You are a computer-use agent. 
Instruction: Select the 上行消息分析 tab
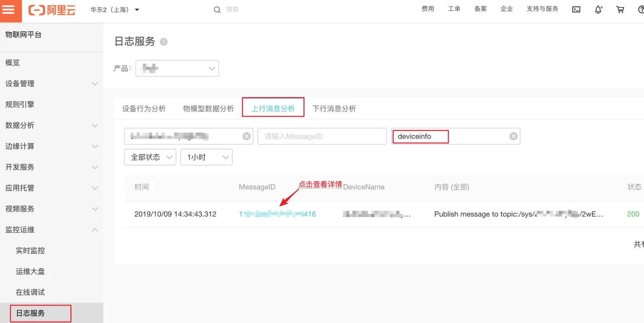[273, 109]
